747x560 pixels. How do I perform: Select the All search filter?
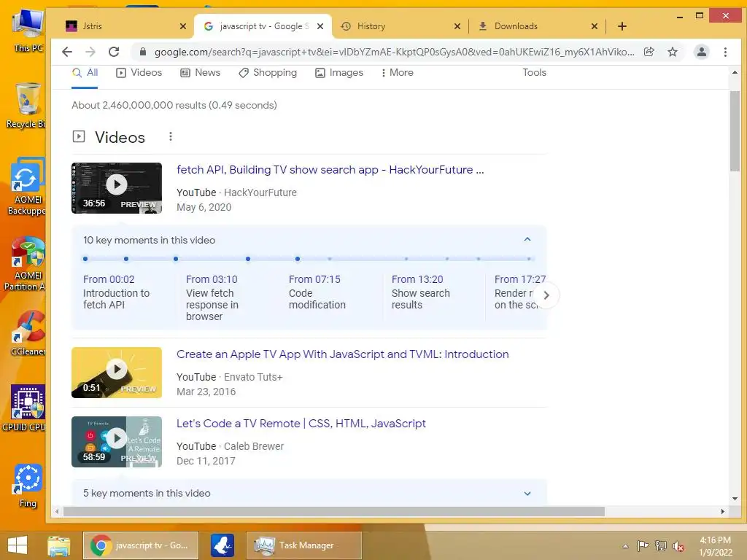click(x=85, y=73)
